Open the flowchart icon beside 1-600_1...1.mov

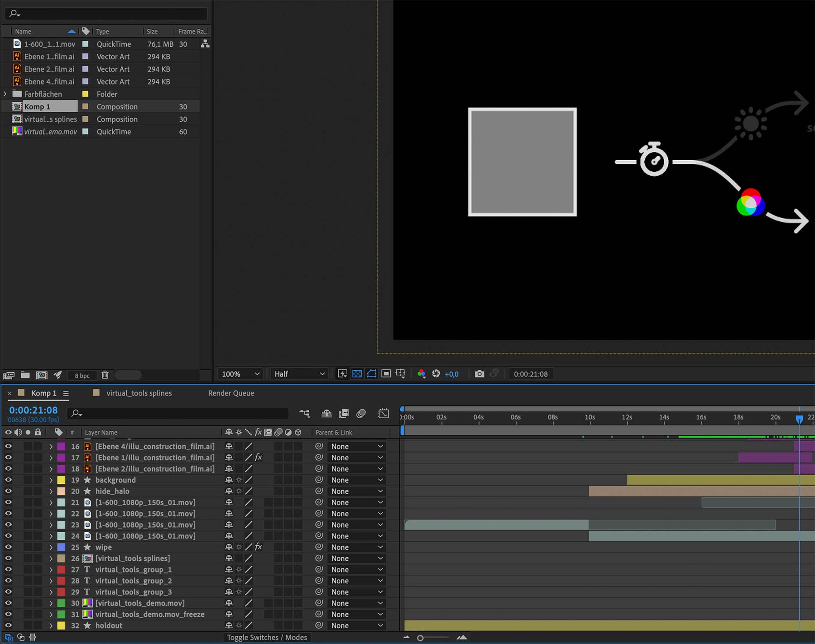[x=205, y=44]
